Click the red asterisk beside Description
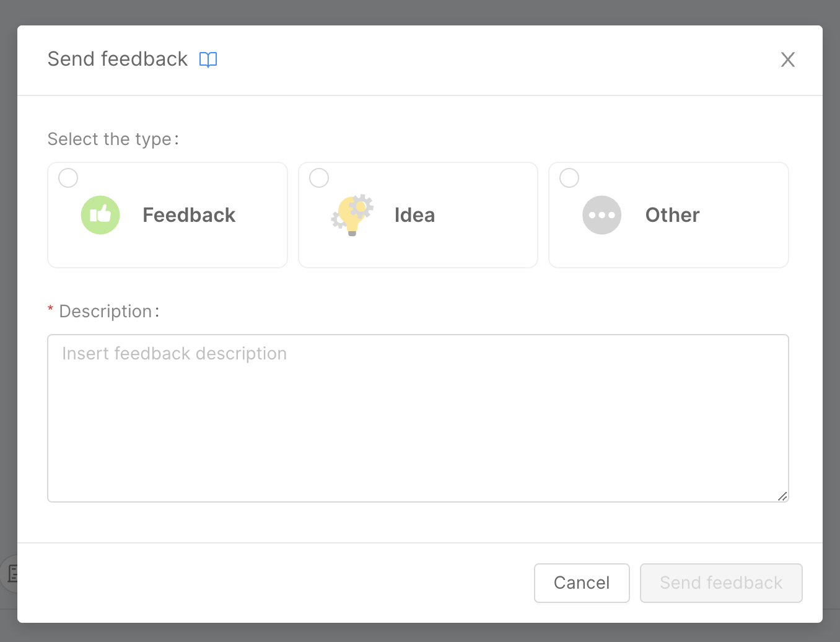 tap(50, 309)
